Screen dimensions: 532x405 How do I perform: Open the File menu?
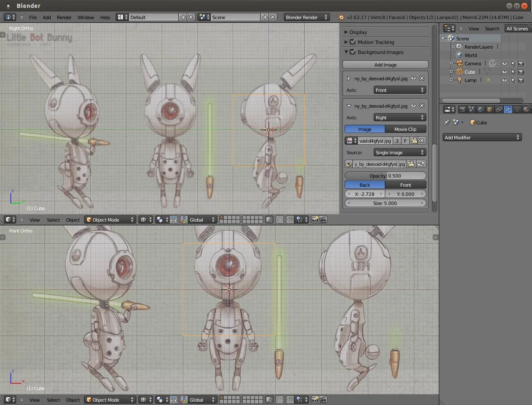click(x=33, y=17)
